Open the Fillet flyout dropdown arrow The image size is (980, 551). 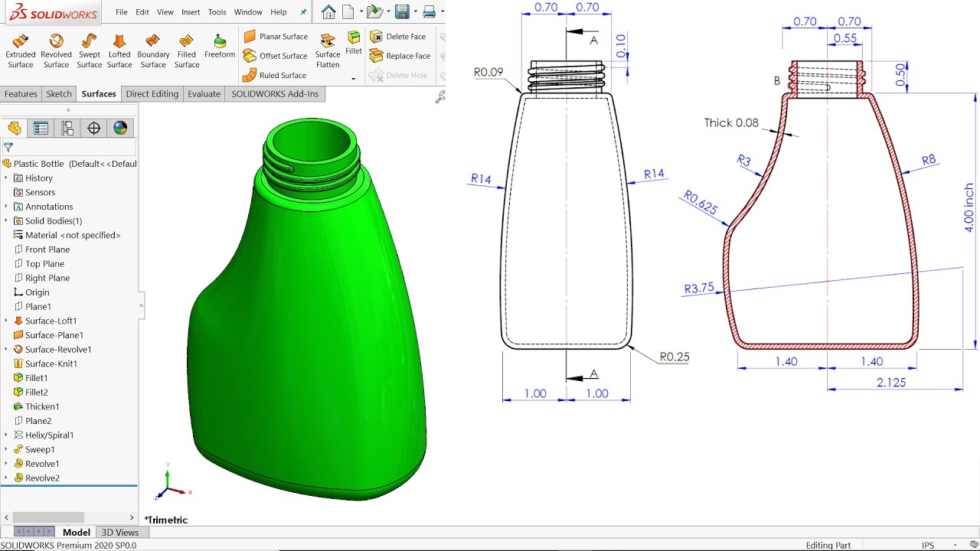(x=354, y=79)
